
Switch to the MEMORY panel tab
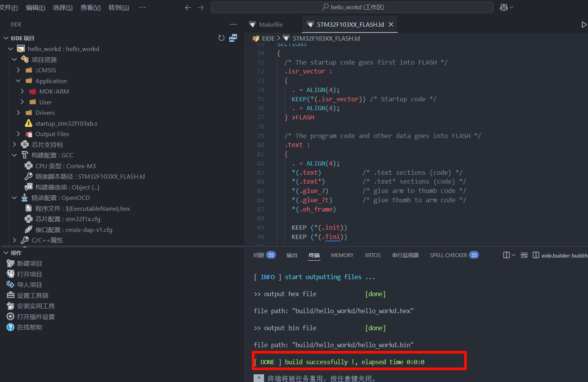(x=342, y=255)
